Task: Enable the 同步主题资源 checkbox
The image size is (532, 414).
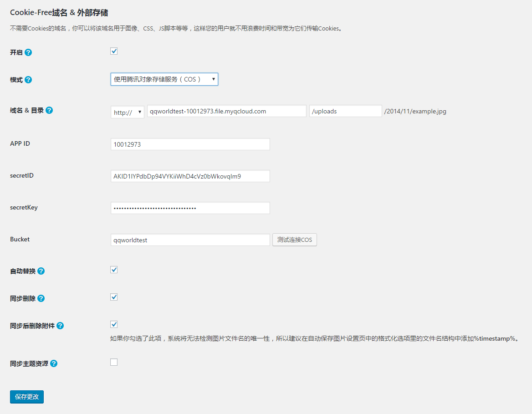Action: coord(114,362)
